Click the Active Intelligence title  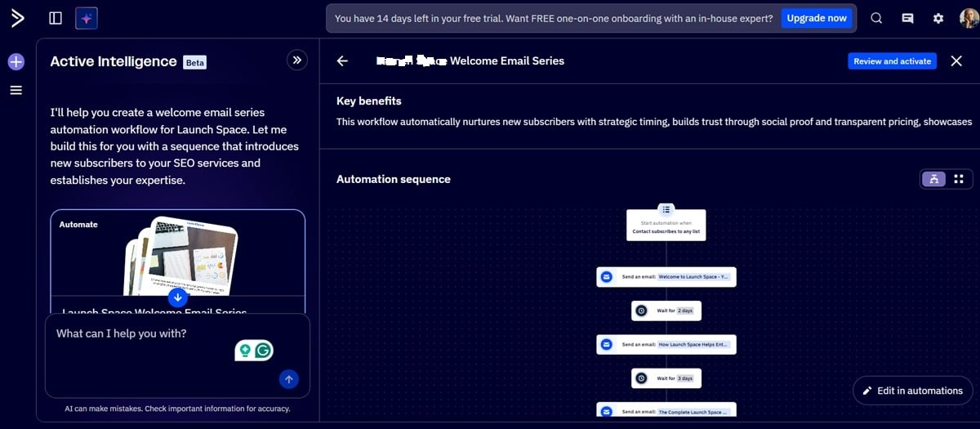(114, 61)
